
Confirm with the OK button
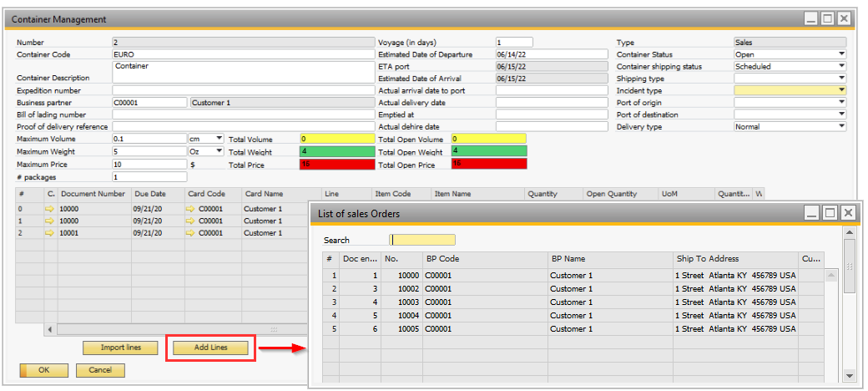tap(43, 370)
